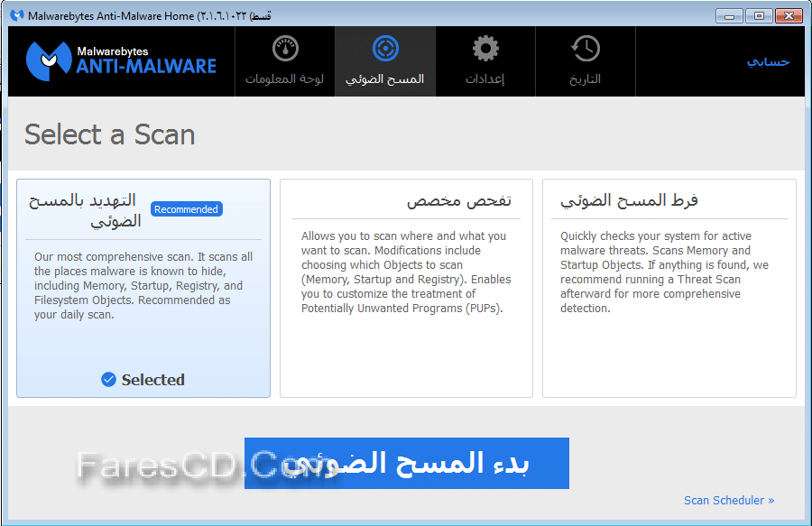Click the التهديد بالمسح الضوئي card heading
The image size is (812, 526).
pos(86,210)
